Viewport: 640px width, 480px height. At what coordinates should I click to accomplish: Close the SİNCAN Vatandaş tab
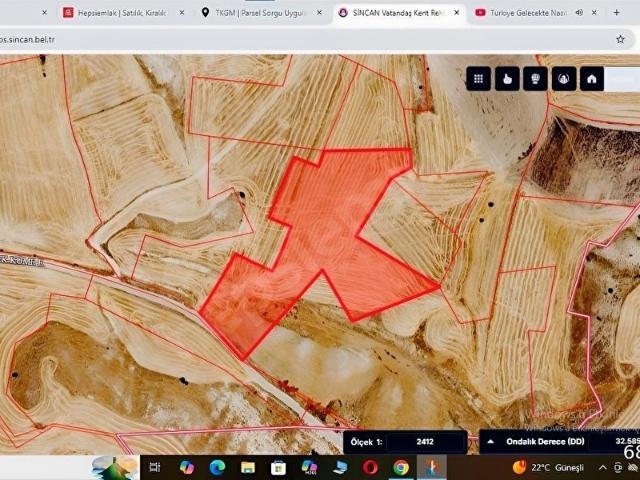(457, 13)
